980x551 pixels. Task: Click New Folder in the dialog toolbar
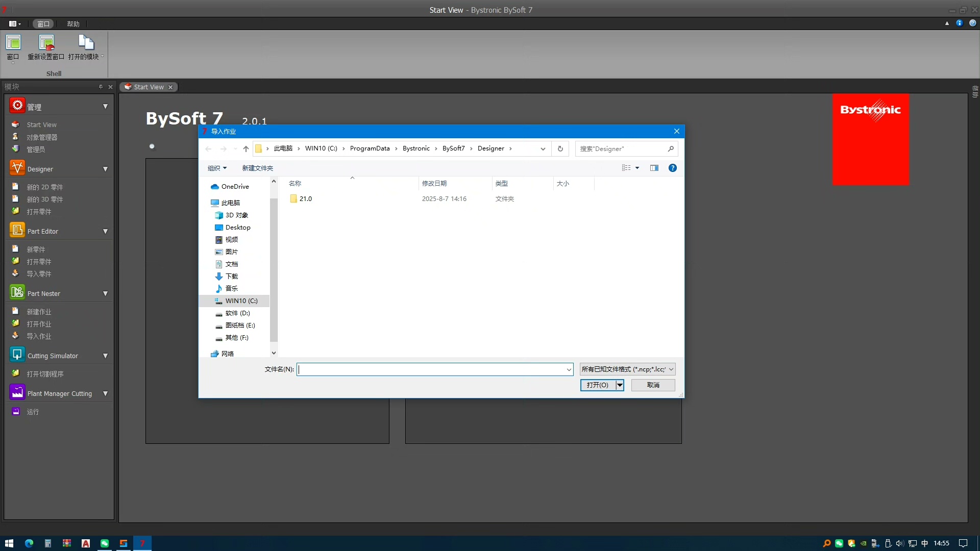tap(257, 168)
